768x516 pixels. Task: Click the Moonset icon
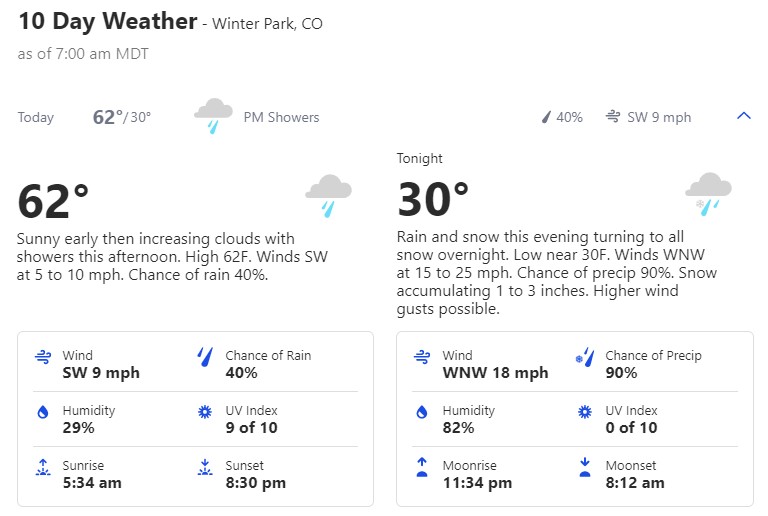point(585,467)
